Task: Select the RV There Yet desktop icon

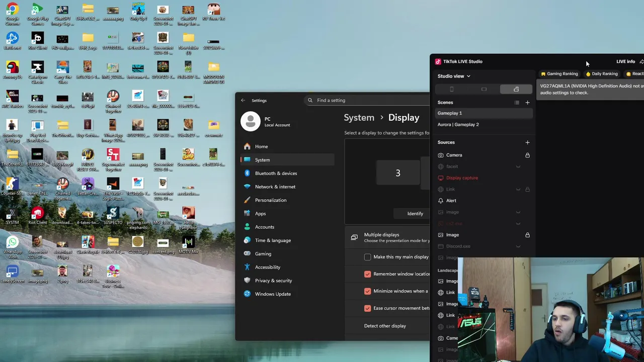Action: tap(213, 12)
